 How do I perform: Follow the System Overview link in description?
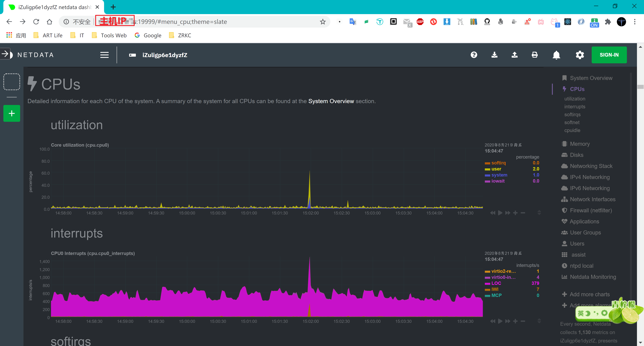tap(331, 101)
